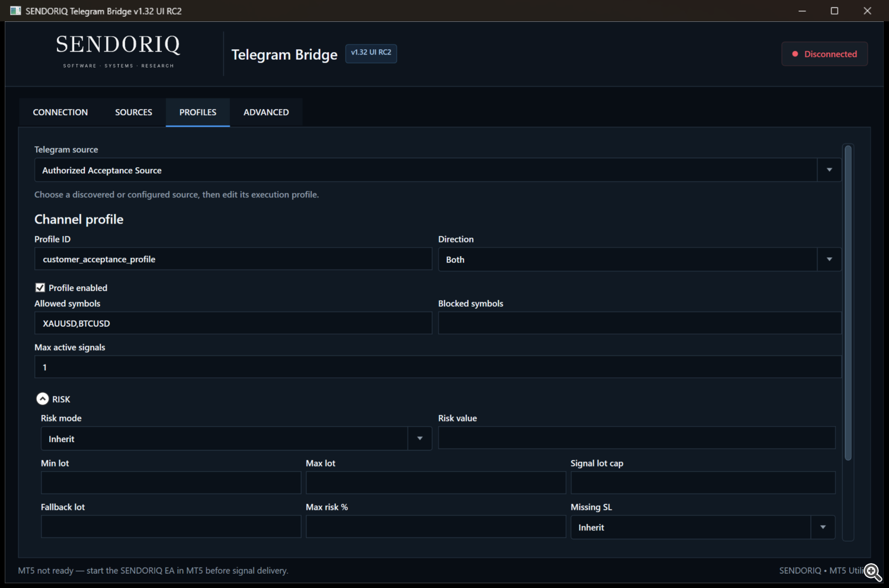Click the Fallback lot input field
Screen dimensions: 889x588
pos(171,527)
